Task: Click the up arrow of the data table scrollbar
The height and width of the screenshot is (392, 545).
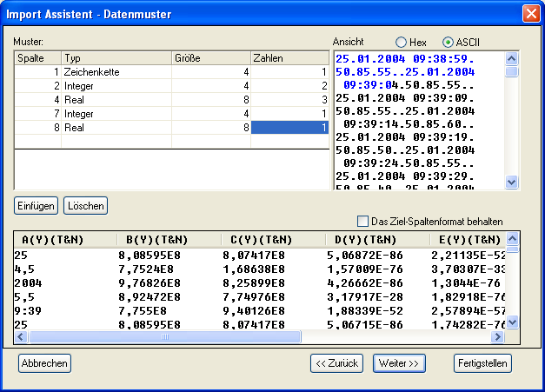Action: coord(512,238)
